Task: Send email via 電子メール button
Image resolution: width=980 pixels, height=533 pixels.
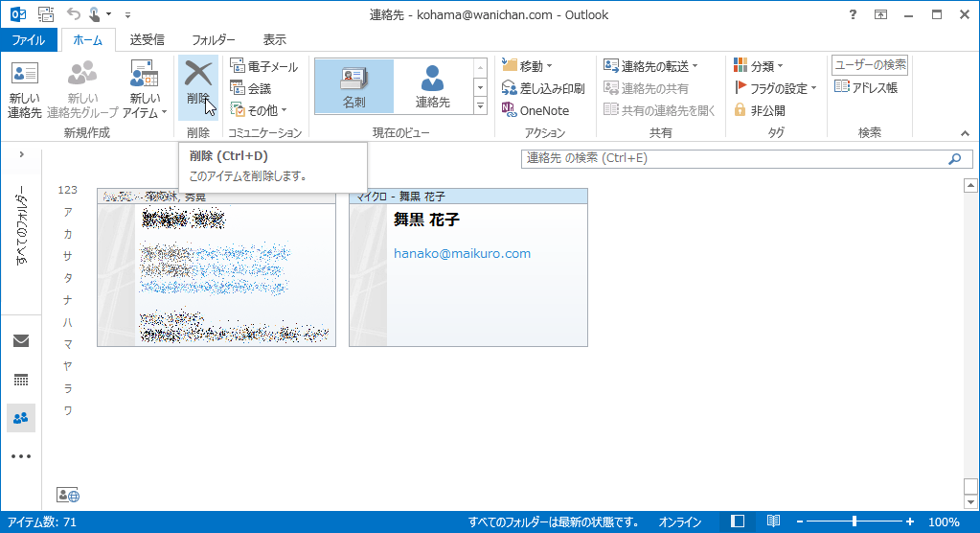Action: click(263, 66)
